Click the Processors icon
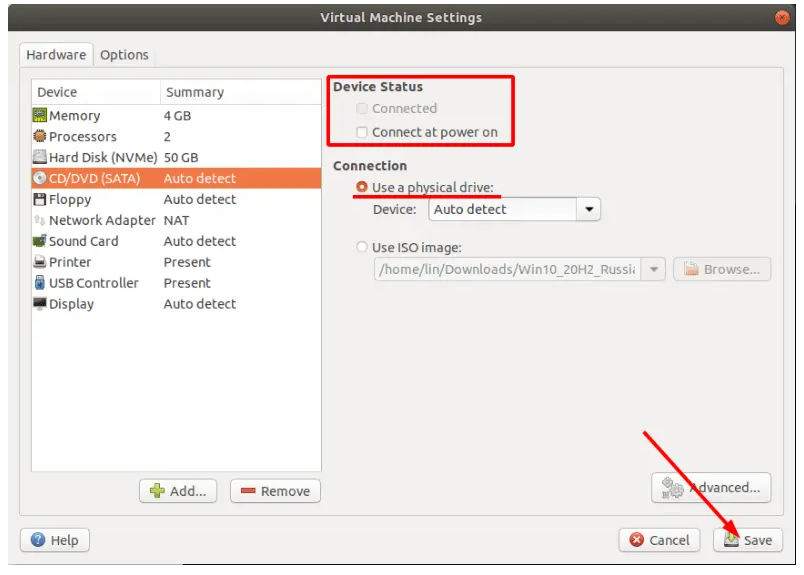The width and height of the screenshot is (804, 575). coord(39,136)
